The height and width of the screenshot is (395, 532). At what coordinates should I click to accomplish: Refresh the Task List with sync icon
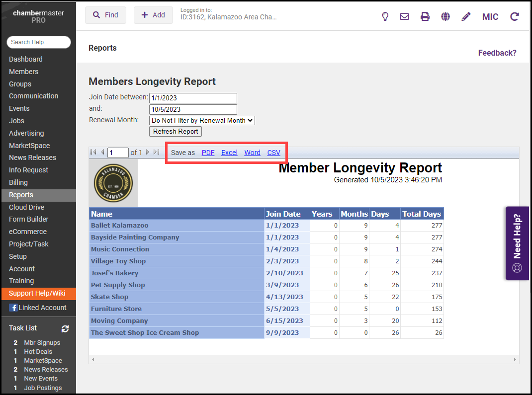tap(65, 328)
